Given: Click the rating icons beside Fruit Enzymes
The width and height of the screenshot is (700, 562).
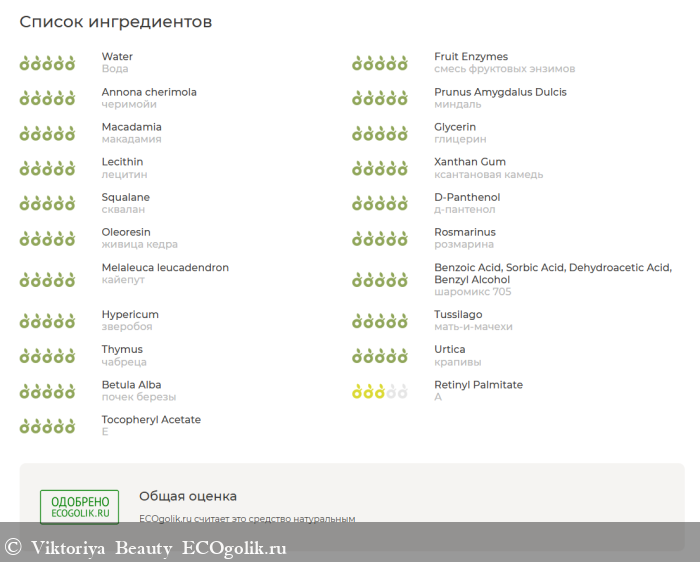Looking at the screenshot, I should (x=380, y=63).
